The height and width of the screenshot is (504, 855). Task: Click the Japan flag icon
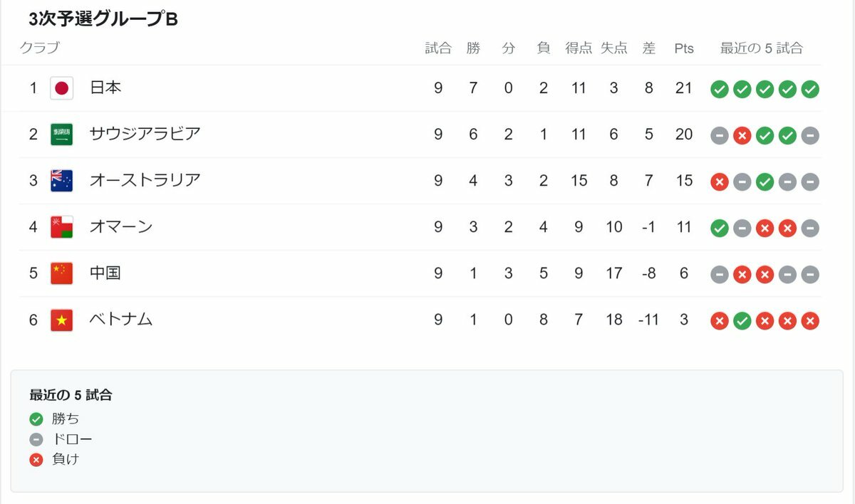[62, 88]
